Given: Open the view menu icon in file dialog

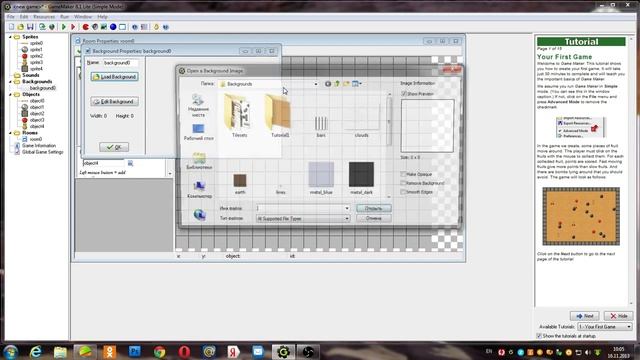Looking at the screenshot, I should [357, 84].
